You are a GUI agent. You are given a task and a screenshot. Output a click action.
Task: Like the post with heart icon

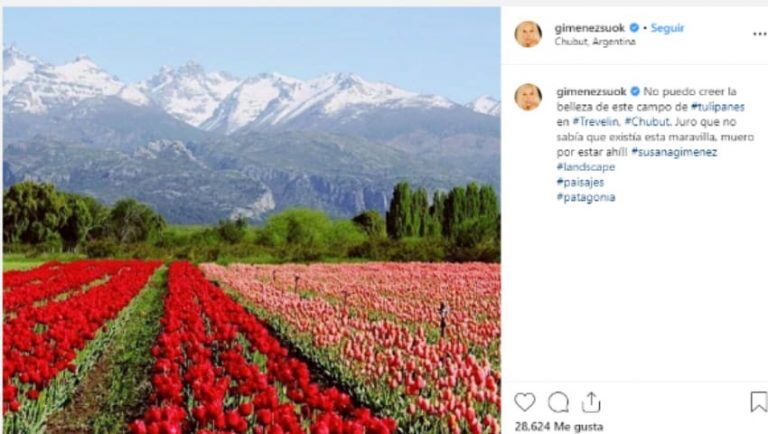click(525, 402)
